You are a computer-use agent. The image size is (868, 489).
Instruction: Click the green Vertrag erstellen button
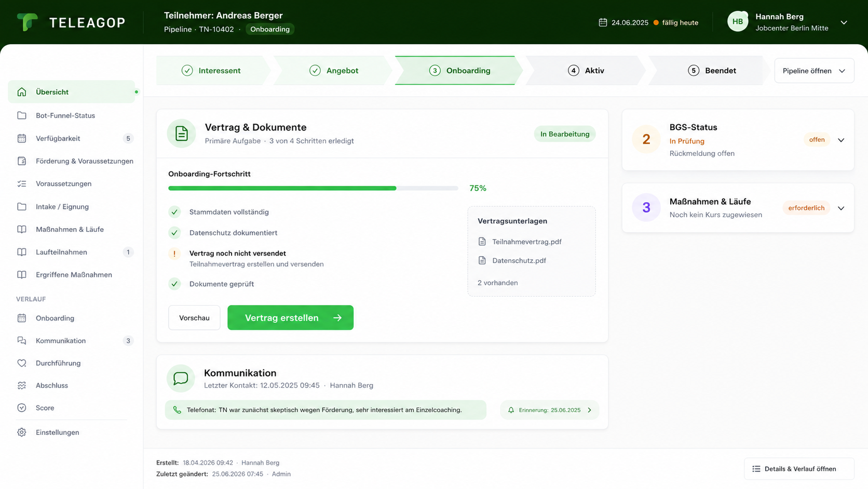click(290, 318)
